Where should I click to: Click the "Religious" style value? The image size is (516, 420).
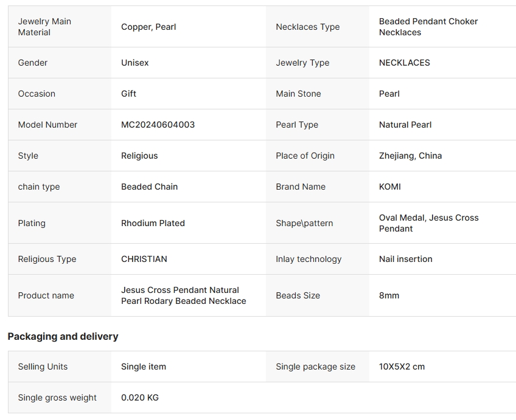click(x=139, y=156)
